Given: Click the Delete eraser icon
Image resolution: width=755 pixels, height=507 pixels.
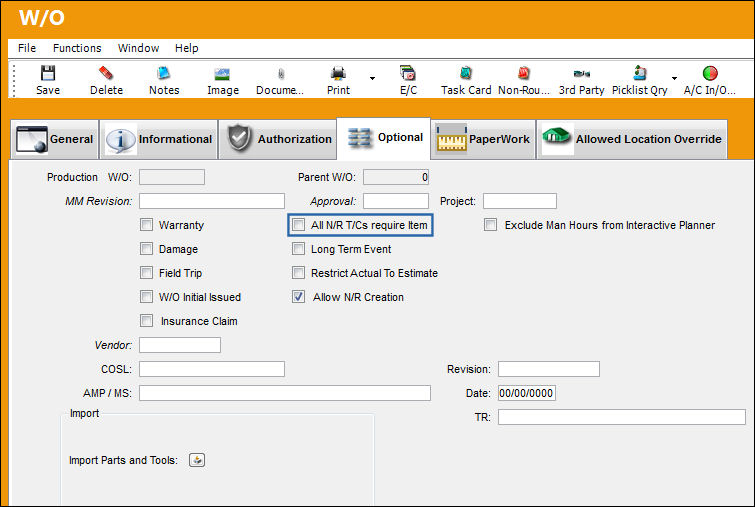Looking at the screenshot, I should tap(106, 73).
